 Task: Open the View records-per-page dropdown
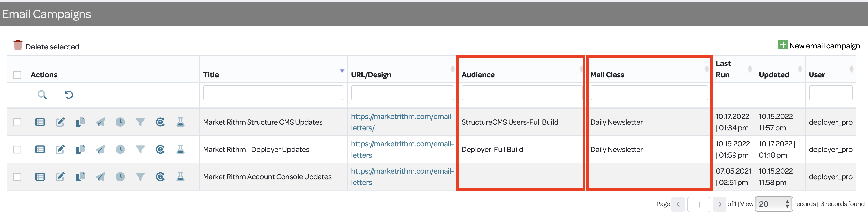tap(774, 204)
